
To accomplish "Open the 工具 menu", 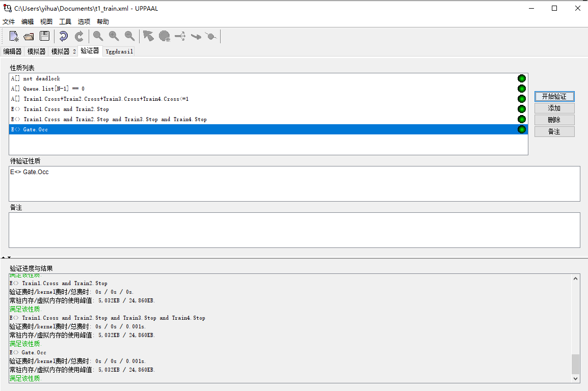I will (x=65, y=22).
